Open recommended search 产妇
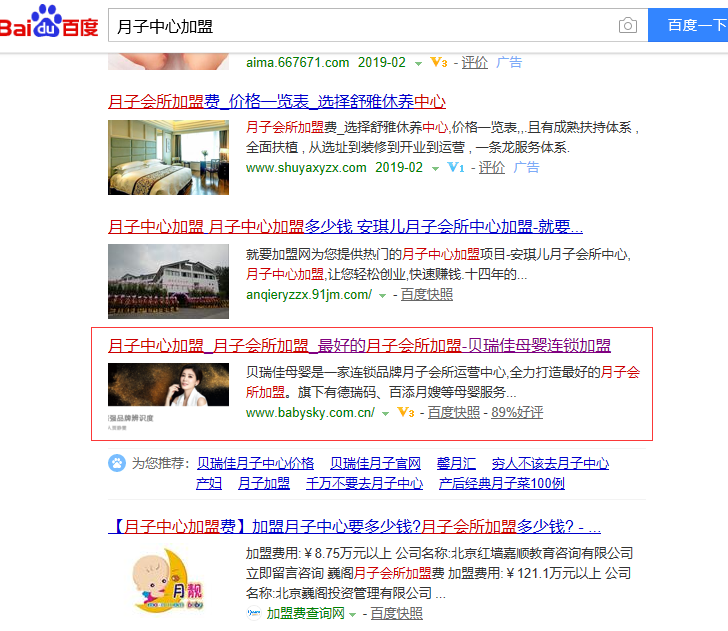 [x=209, y=483]
